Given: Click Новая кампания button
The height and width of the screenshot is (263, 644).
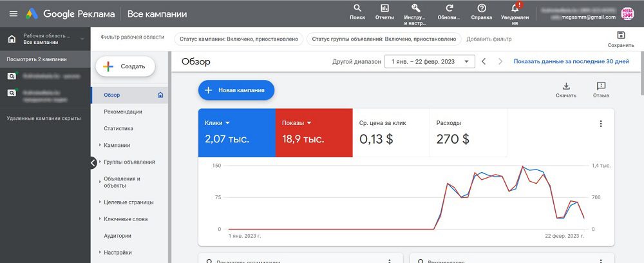Looking at the screenshot, I should pos(236,90).
